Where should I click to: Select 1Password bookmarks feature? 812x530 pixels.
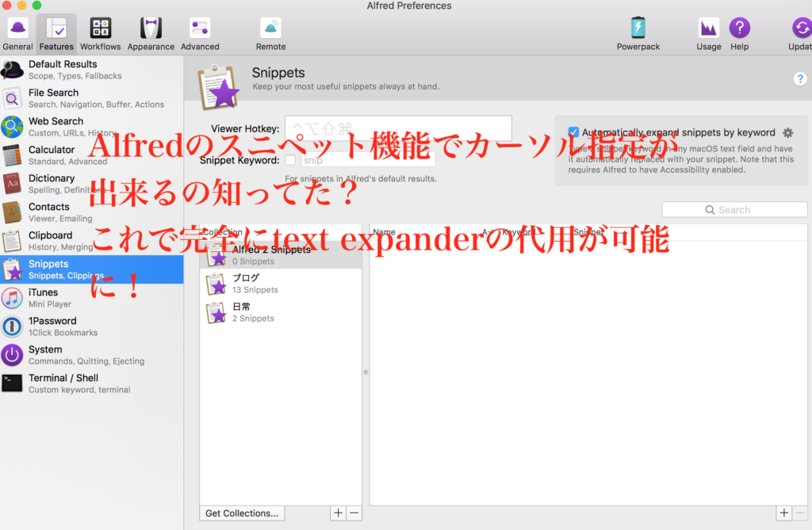92,326
